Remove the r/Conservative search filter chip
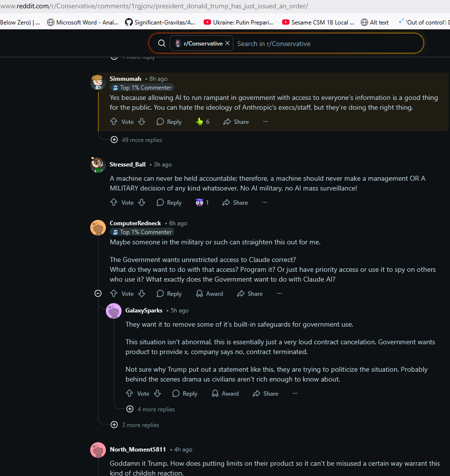Image resolution: width=450 pixels, height=476 pixels. [x=227, y=44]
